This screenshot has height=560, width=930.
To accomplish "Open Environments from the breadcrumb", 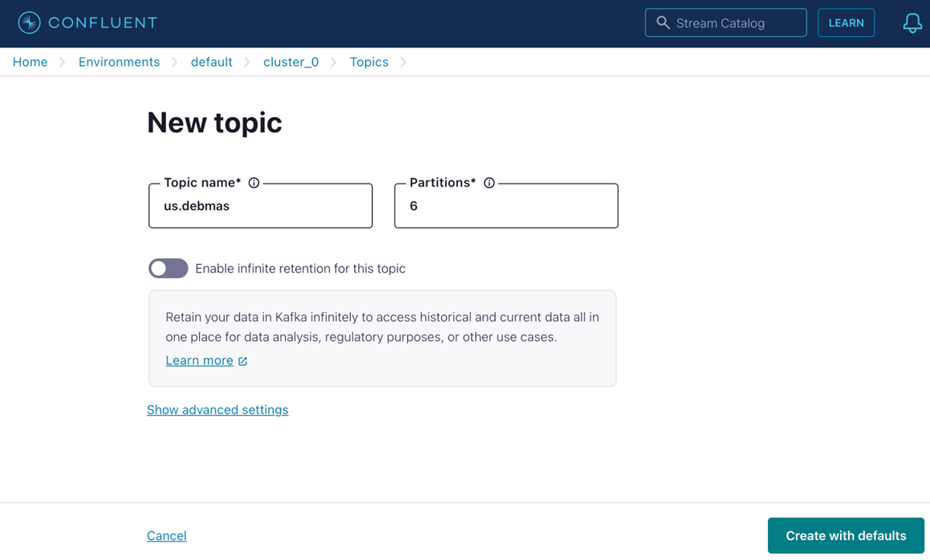I will (119, 61).
